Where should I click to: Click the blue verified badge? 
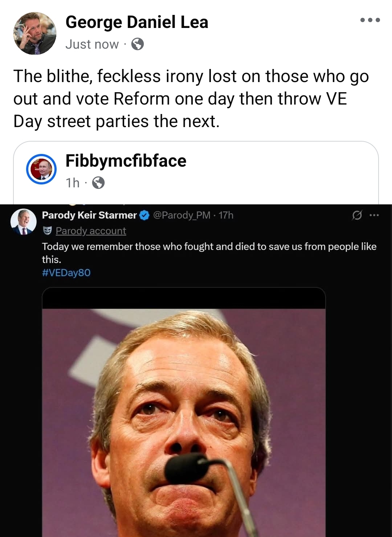(x=144, y=215)
